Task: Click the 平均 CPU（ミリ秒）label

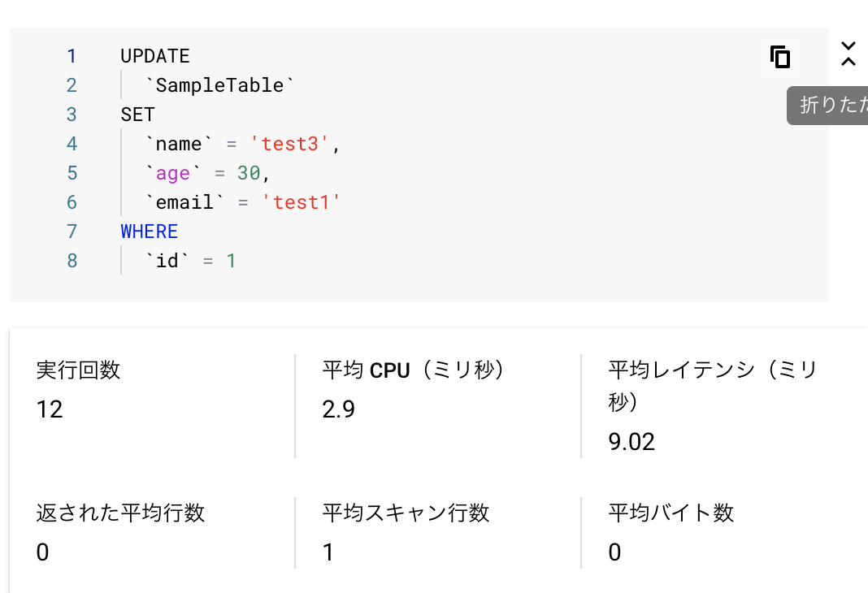Action: click(414, 370)
